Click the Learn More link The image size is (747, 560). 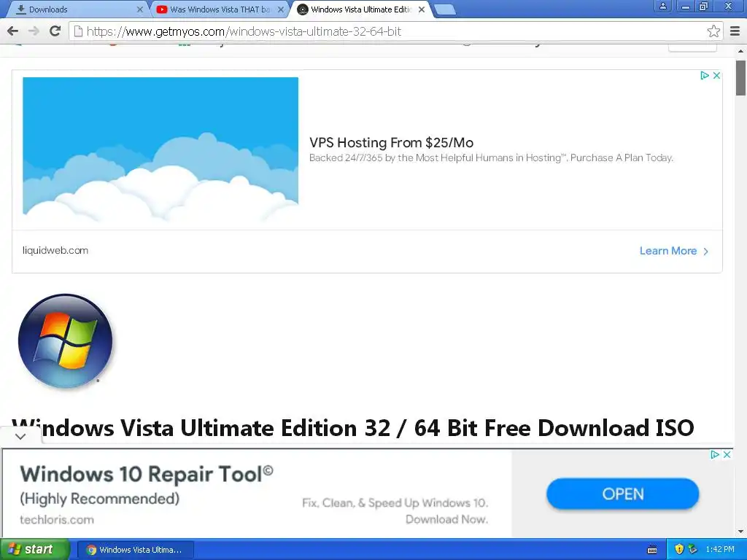(x=673, y=251)
